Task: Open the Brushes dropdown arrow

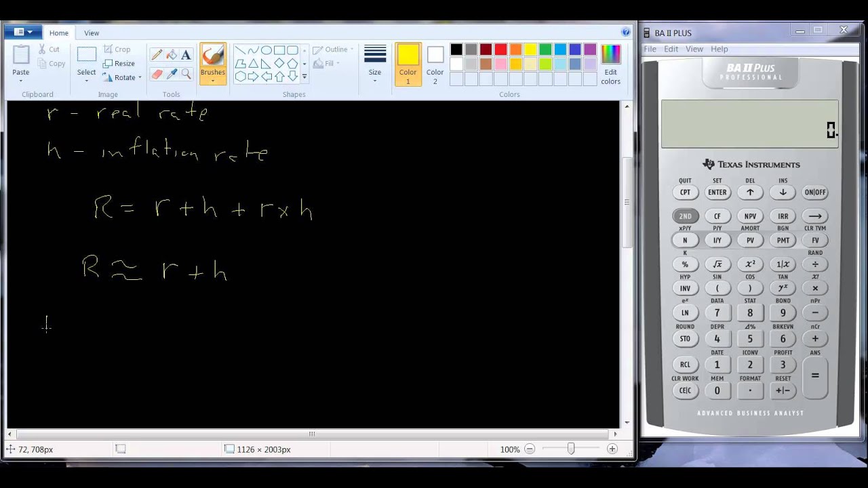Action: 212,81
